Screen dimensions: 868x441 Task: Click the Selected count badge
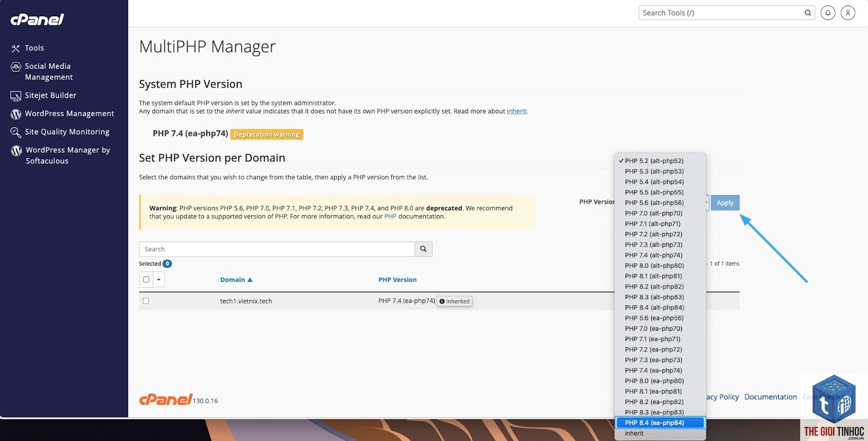[x=168, y=264]
